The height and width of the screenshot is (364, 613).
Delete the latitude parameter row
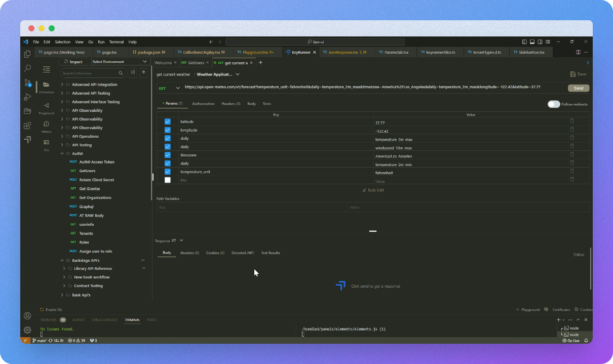(x=572, y=121)
